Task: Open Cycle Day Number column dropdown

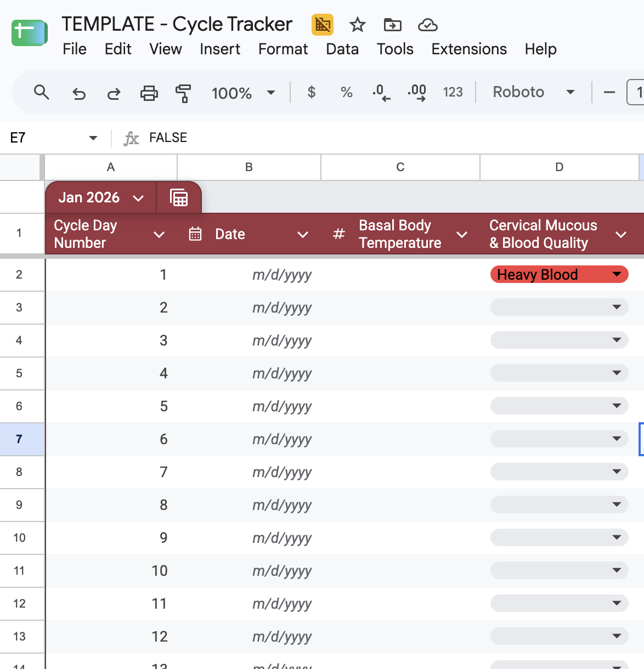Action: coord(159,235)
